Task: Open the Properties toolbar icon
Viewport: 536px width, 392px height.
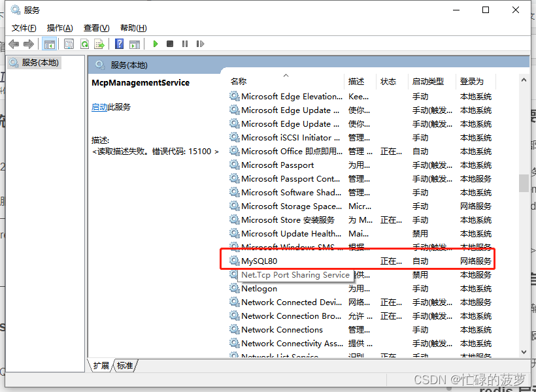Action: (x=69, y=44)
